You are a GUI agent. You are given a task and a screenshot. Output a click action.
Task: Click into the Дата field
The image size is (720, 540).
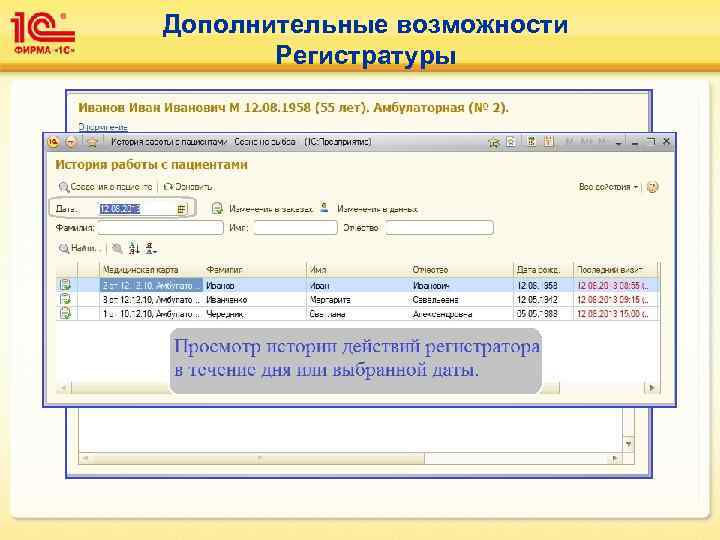click(x=137, y=209)
